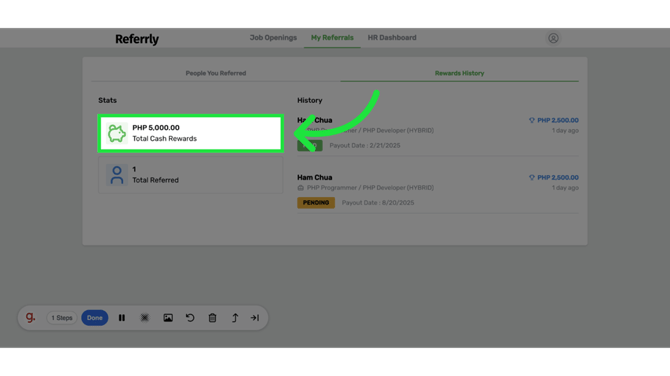Click the user profile avatar icon
670x376 pixels.
553,38
